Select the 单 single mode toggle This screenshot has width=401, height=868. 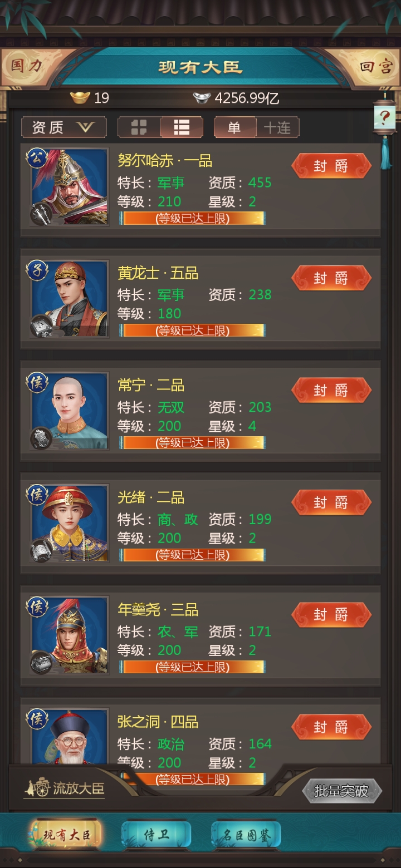coord(234,127)
